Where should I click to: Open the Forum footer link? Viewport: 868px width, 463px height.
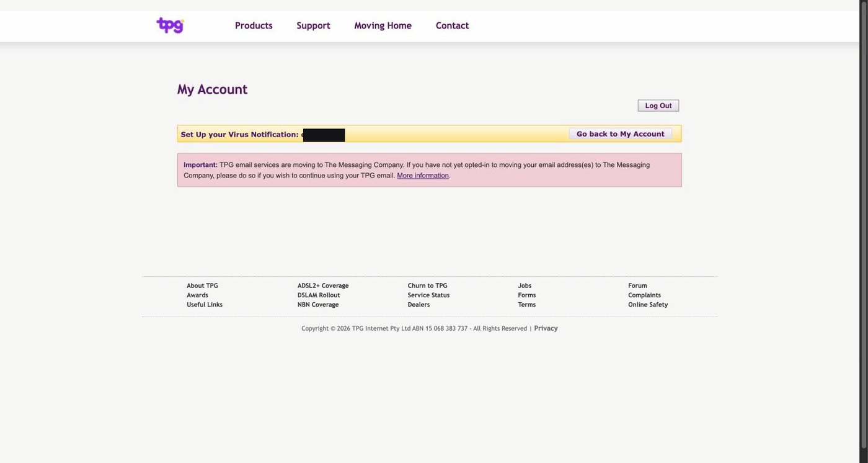tap(637, 285)
